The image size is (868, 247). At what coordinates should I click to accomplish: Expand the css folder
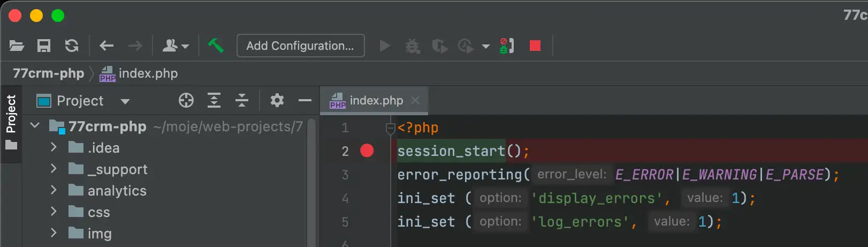point(54,212)
